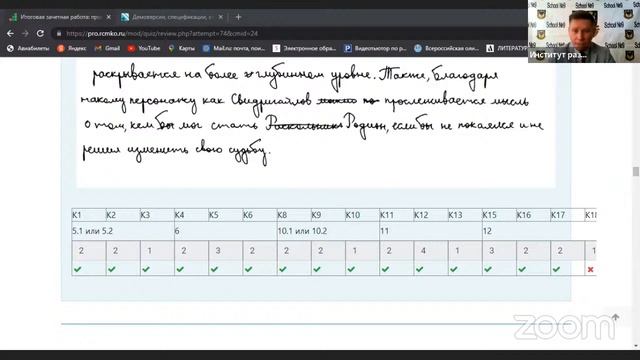640x360 pixels.
Task: Open the Карты bookmark
Action: [x=182, y=48]
